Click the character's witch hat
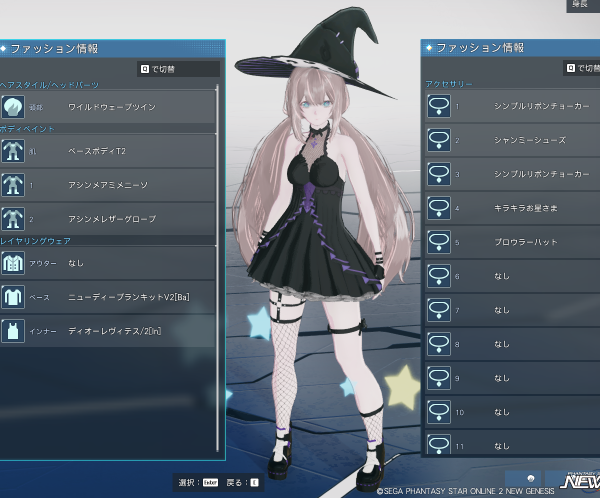 pyautogui.click(x=318, y=54)
